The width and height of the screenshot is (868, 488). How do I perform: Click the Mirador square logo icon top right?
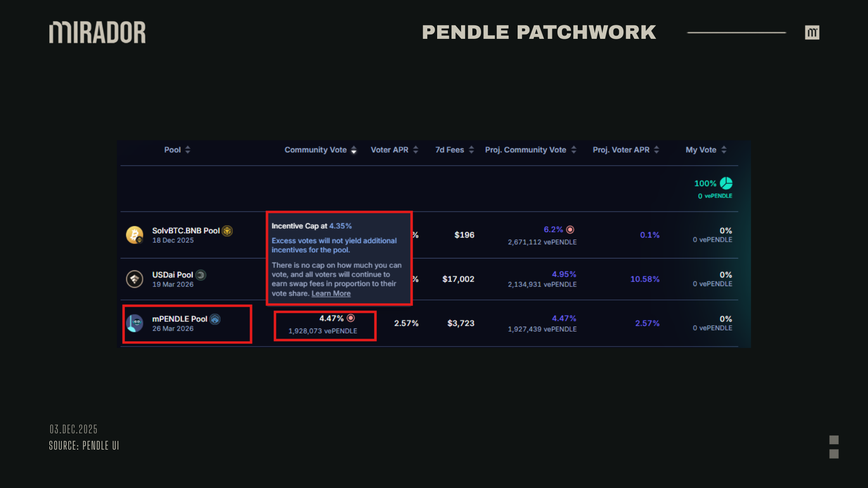tap(812, 33)
